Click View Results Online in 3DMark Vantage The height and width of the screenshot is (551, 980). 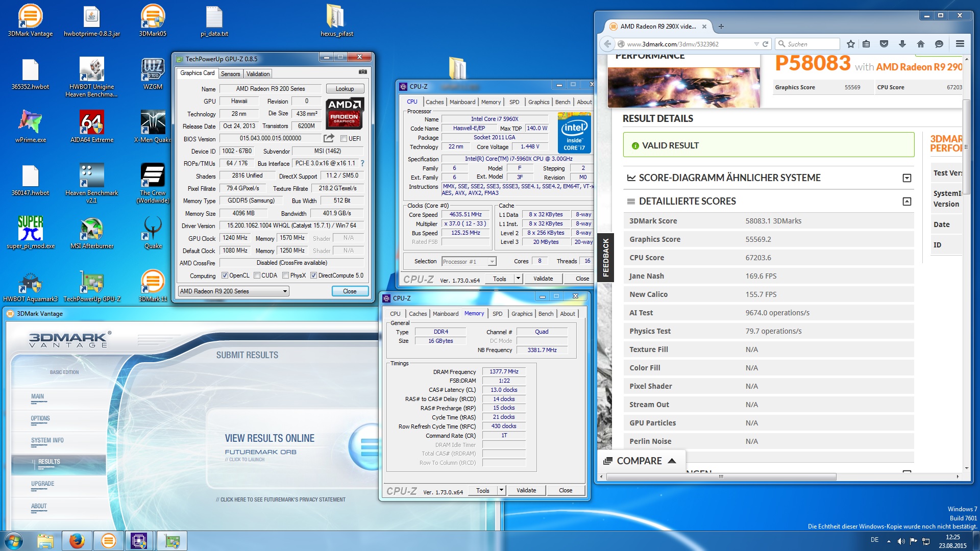269,438
